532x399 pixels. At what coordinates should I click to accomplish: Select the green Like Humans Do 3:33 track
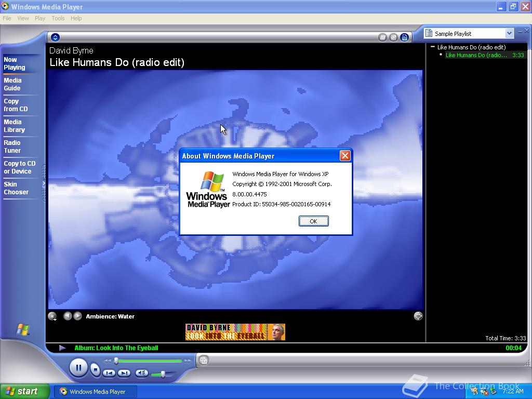click(485, 55)
